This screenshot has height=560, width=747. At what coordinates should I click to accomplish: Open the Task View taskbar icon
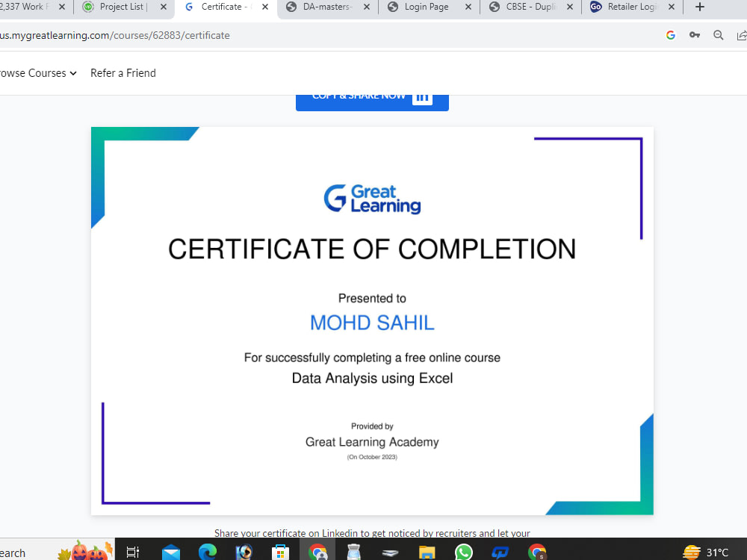[x=132, y=552]
